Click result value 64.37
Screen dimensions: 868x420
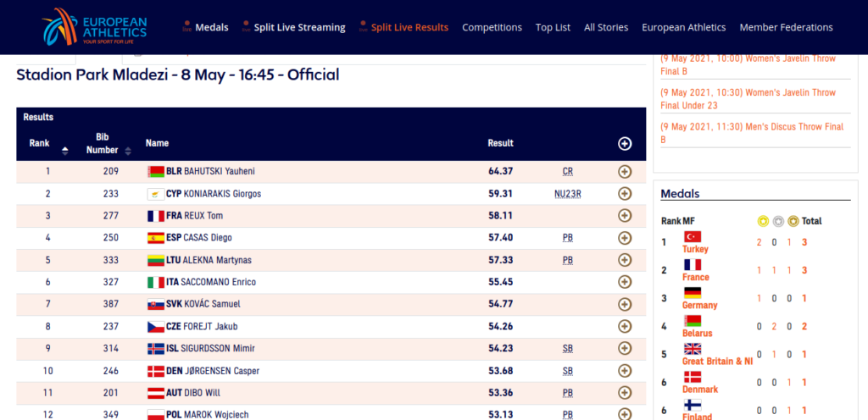pyautogui.click(x=500, y=171)
